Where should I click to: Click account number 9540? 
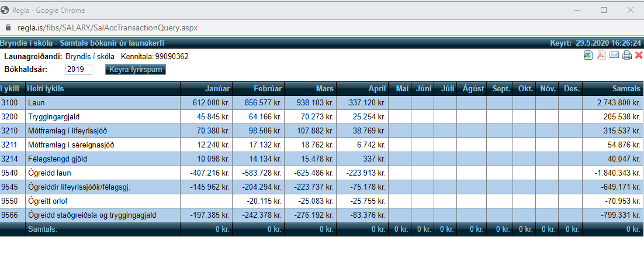10,173
